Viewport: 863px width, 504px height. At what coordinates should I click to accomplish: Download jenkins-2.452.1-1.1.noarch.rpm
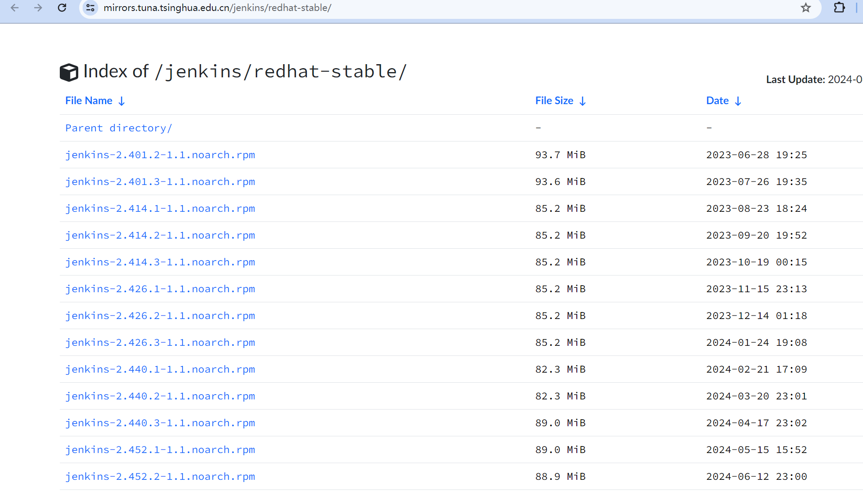[x=160, y=450]
